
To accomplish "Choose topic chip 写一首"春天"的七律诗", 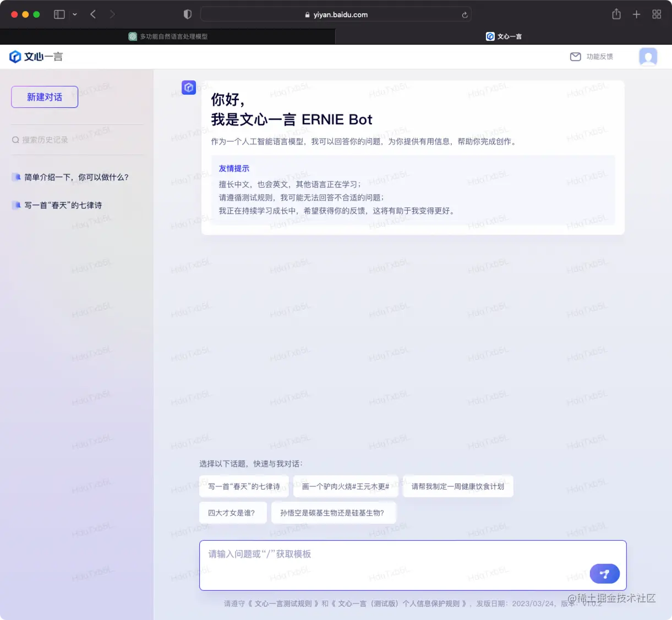I will (244, 486).
